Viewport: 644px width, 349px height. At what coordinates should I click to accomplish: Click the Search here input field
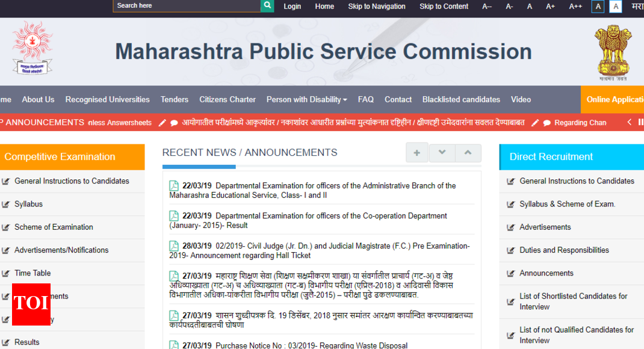(x=187, y=6)
